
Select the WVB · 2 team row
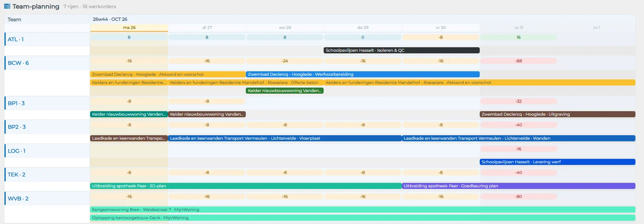click(47, 198)
